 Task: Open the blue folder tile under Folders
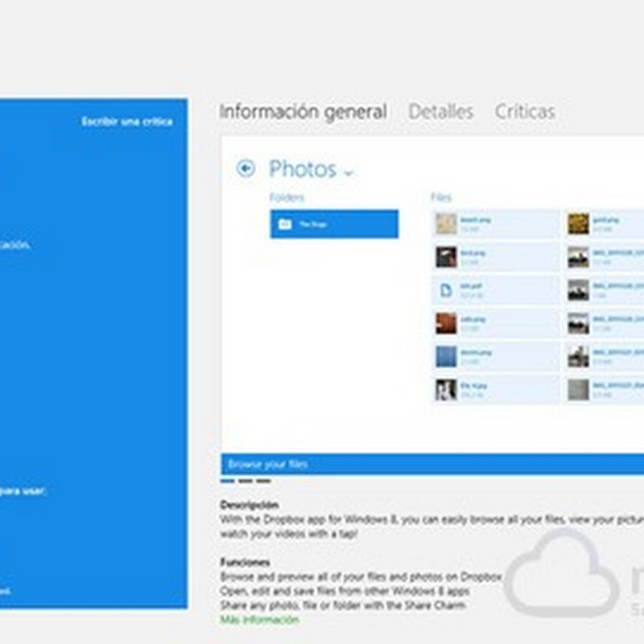334,224
